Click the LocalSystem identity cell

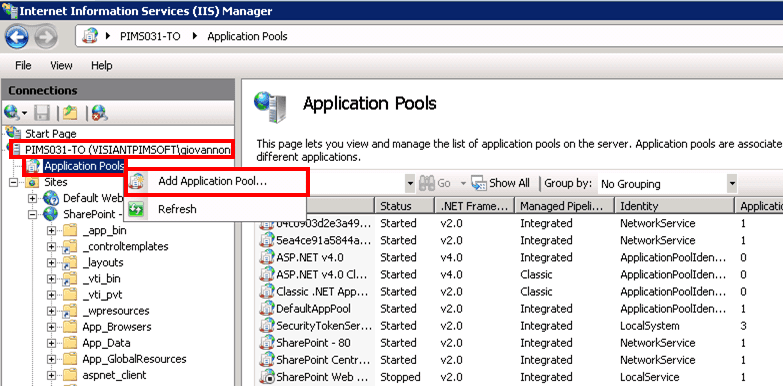[650, 326]
